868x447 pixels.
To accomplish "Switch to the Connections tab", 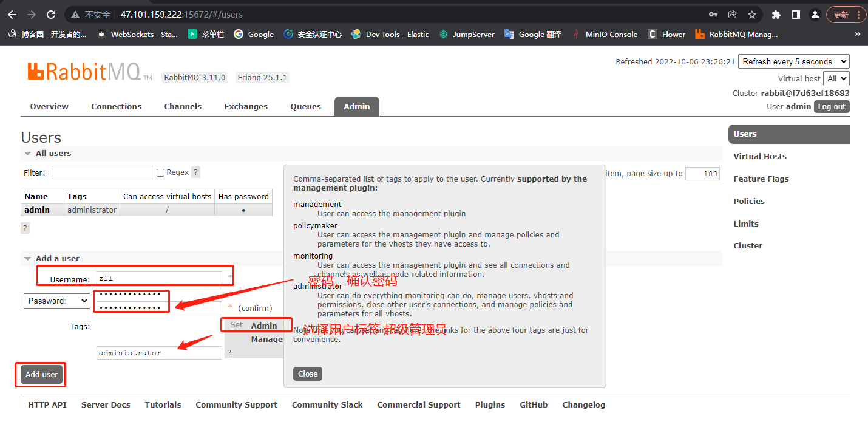I will click(x=117, y=106).
